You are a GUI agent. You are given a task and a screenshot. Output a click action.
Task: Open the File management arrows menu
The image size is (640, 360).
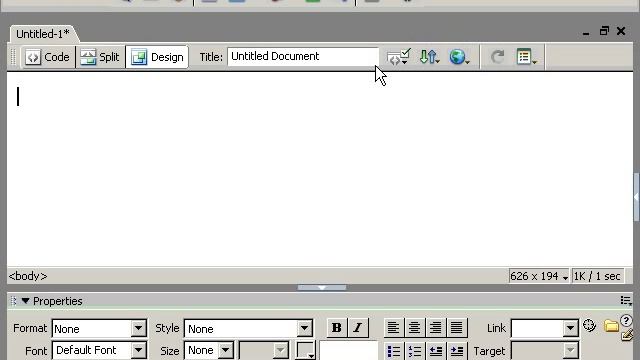tap(429, 57)
